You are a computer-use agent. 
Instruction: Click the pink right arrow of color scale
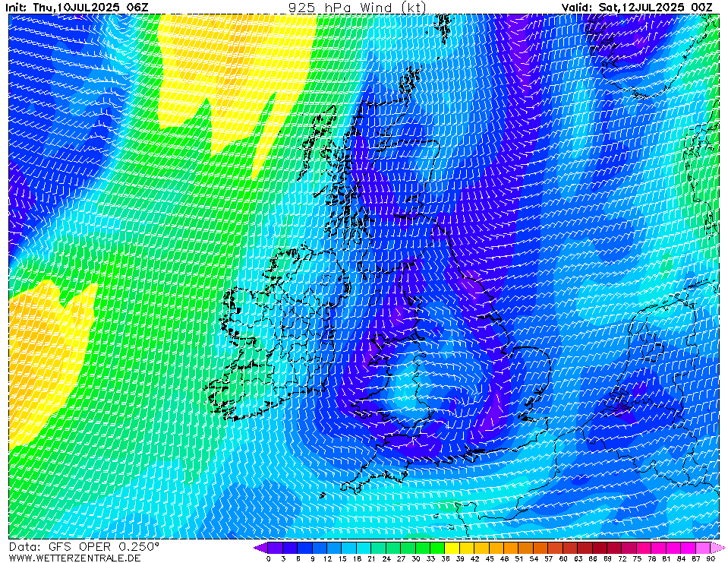coord(717,548)
